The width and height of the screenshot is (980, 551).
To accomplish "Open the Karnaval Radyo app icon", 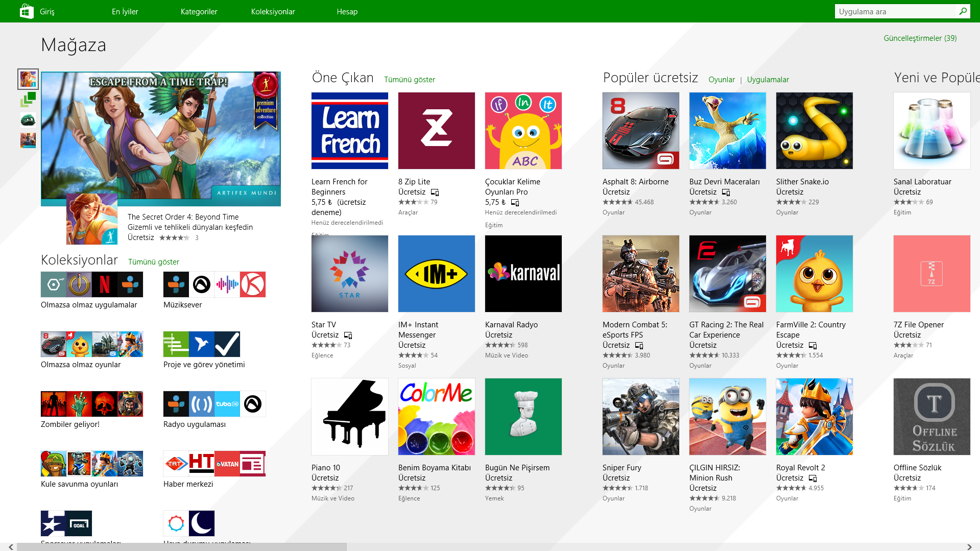I will tap(523, 274).
